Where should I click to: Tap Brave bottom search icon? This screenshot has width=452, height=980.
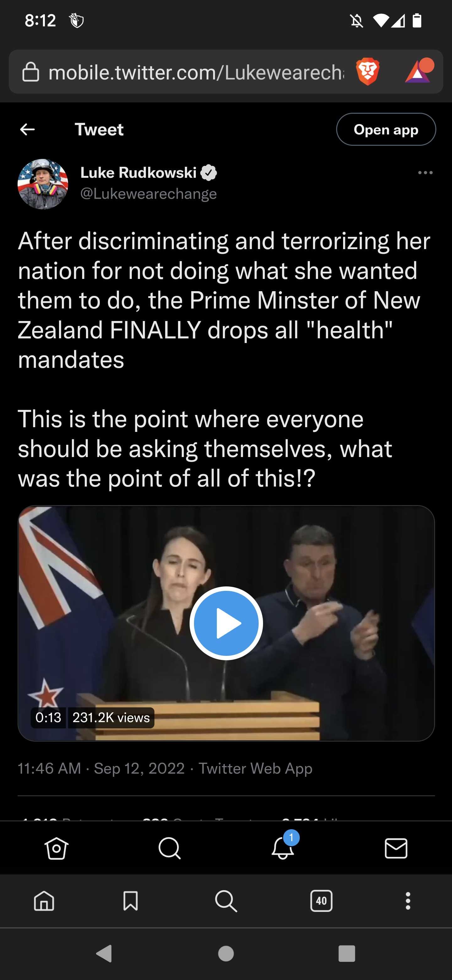click(x=226, y=901)
